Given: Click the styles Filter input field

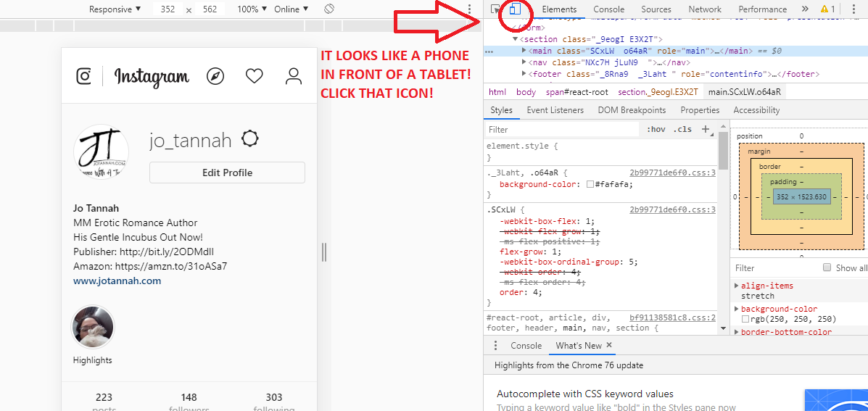Looking at the screenshot, I should [563, 130].
